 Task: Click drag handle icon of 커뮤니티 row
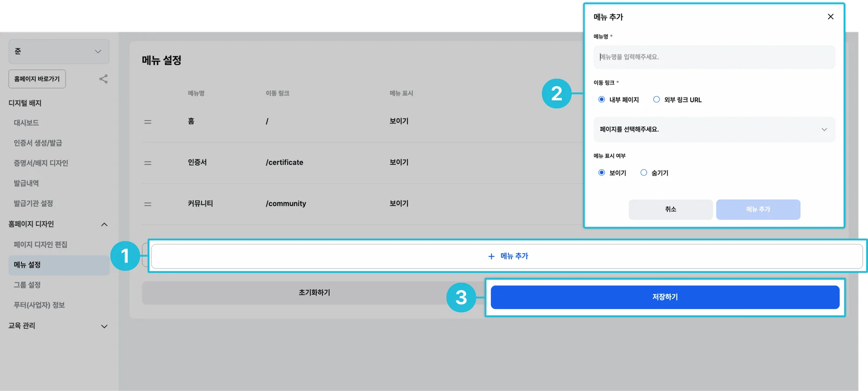[148, 204]
